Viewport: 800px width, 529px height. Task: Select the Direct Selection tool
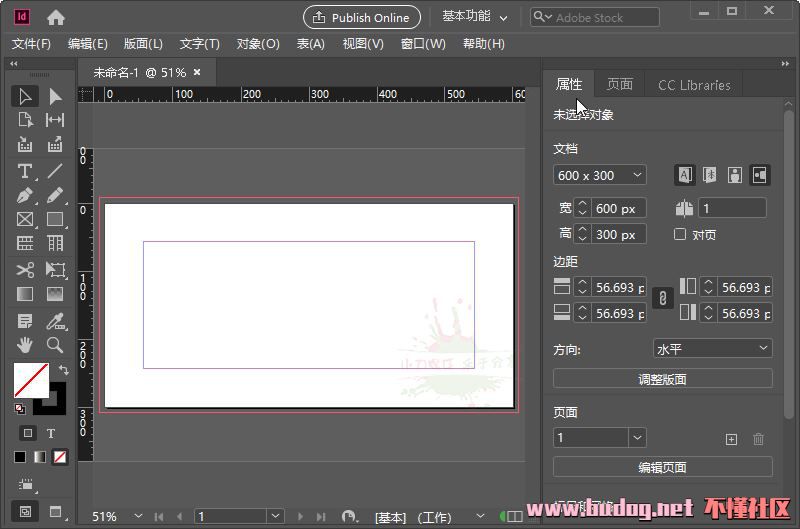pyautogui.click(x=55, y=96)
